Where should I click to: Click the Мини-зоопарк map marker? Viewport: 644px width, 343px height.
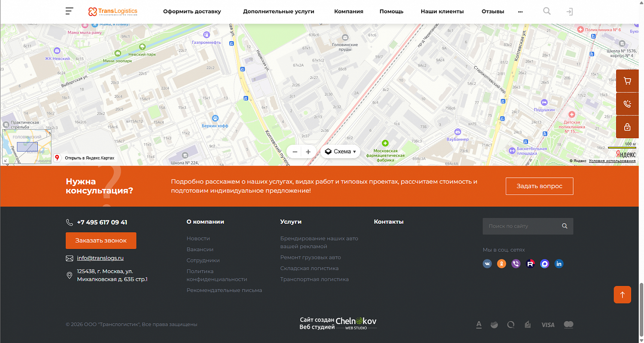tap(117, 53)
